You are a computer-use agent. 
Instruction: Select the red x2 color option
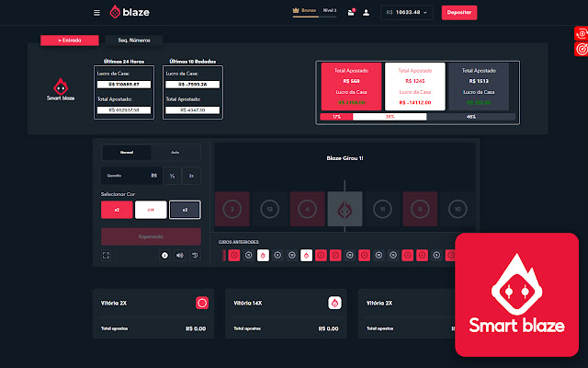click(117, 210)
